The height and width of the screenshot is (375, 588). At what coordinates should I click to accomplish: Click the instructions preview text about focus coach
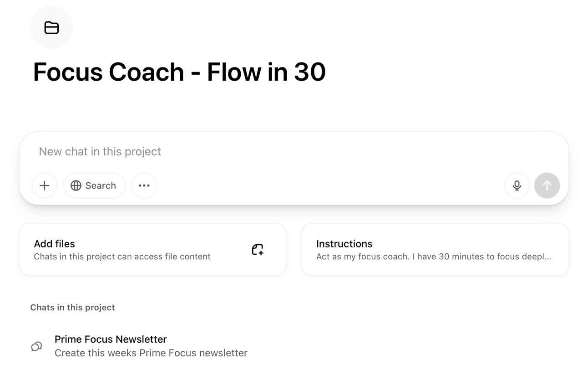coord(433,257)
